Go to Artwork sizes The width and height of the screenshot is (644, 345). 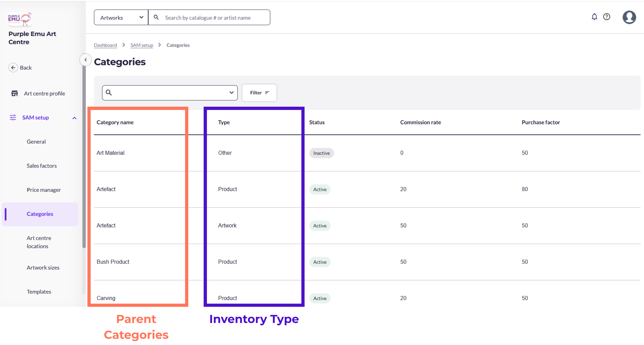[43, 268]
